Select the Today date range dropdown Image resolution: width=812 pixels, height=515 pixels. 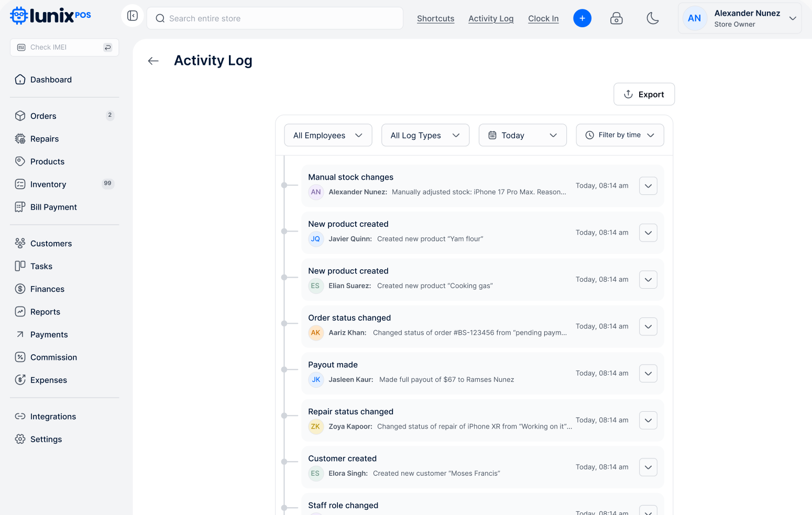coord(522,135)
